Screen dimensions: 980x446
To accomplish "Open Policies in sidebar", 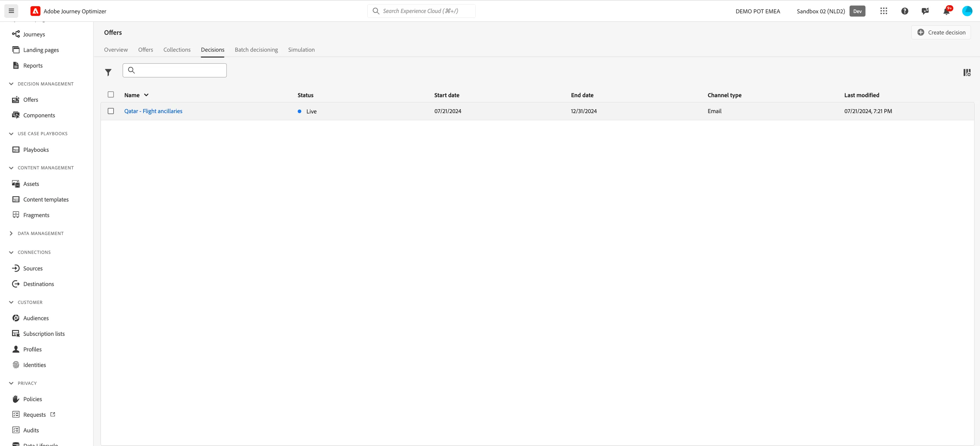I will (32, 399).
